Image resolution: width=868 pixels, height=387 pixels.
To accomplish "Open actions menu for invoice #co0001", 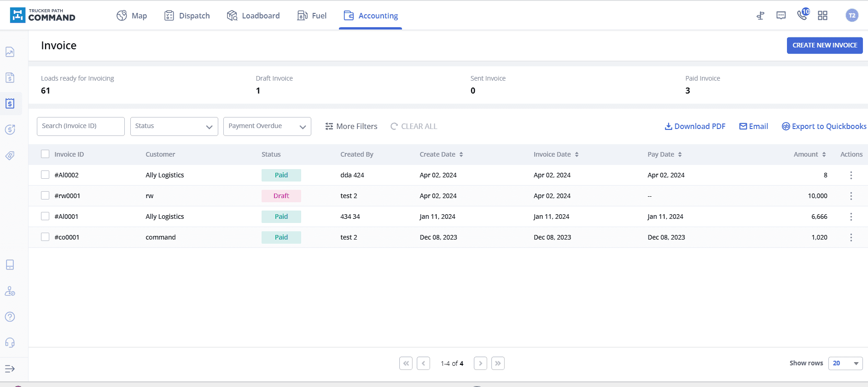I will click(x=851, y=237).
